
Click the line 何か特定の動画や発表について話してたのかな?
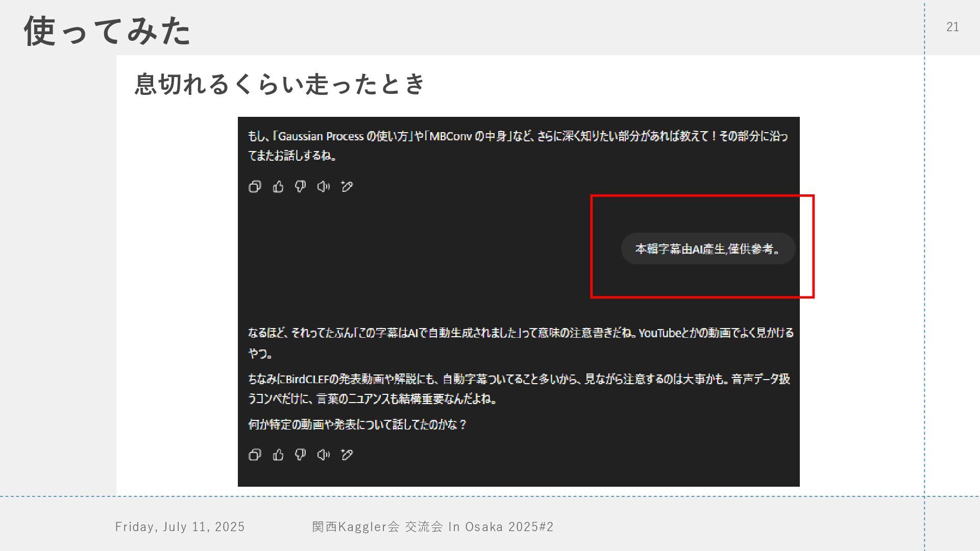pyautogui.click(x=357, y=424)
